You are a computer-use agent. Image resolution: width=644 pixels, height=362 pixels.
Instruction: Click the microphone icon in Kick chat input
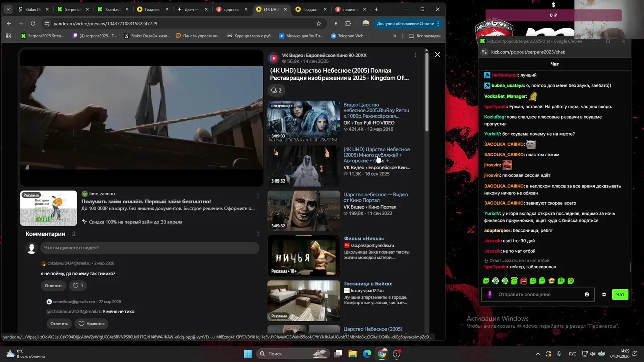point(490,294)
